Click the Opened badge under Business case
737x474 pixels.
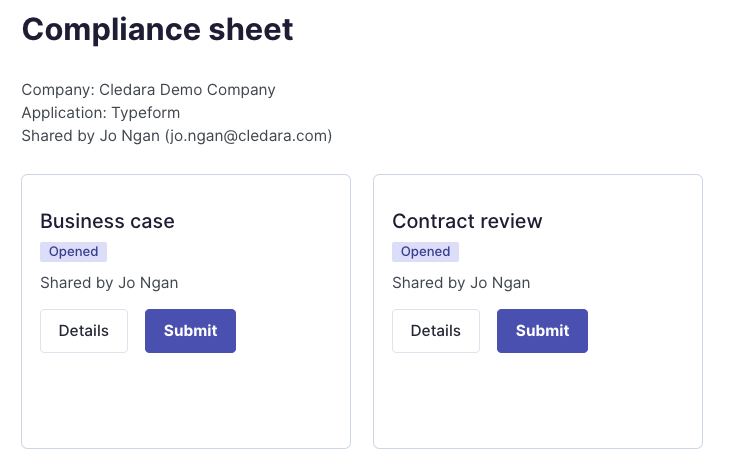pos(73,252)
